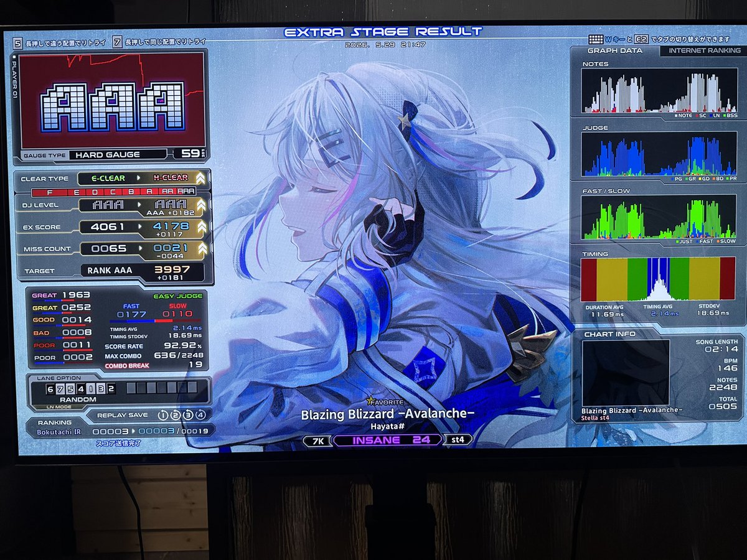Click the TIMING histogram graph
747x560 pixels.
[659, 279]
